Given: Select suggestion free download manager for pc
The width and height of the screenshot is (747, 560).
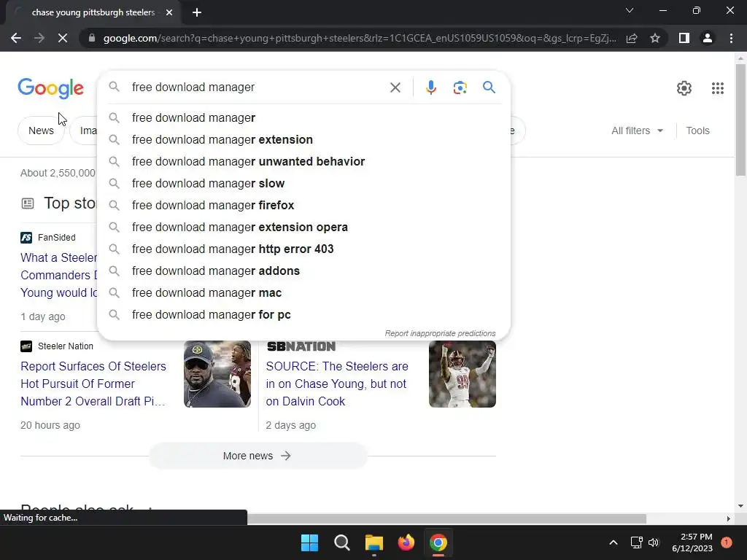Looking at the screenshot, I should coord(303,315).
